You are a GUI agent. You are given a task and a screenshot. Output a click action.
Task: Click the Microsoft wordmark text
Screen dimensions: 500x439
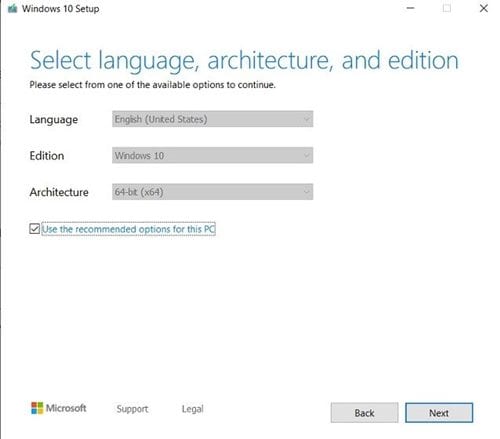(x=66, y=408)
